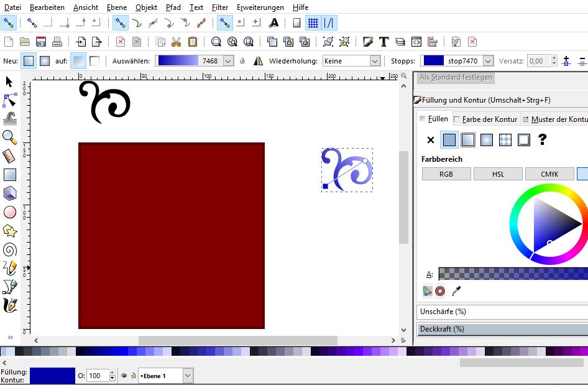Toggle the layer lock icon

point(133,376)
